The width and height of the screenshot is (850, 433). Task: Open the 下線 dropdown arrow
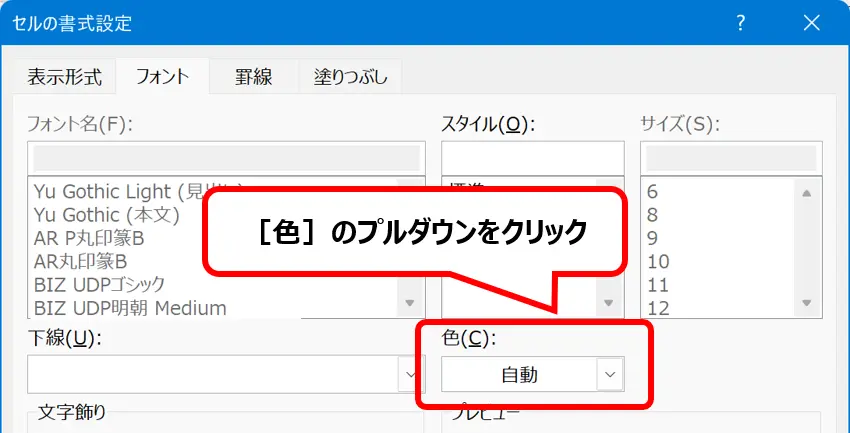[x=409, y=374]
